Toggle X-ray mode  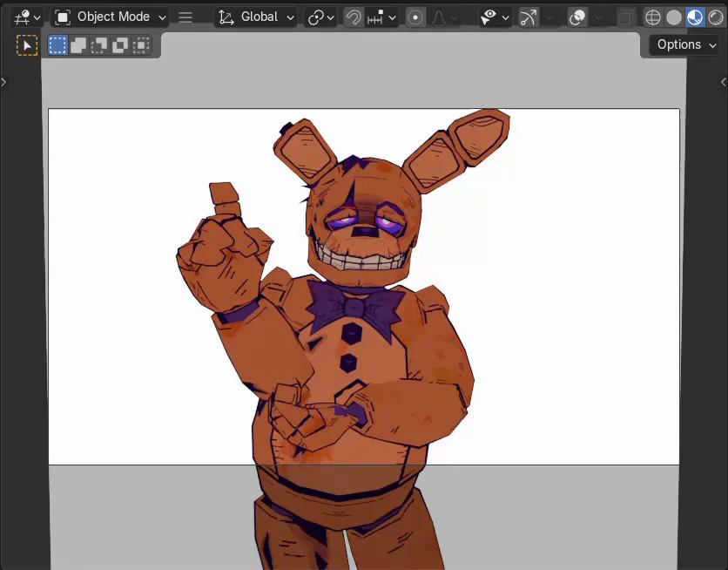[x=625, y=17]
